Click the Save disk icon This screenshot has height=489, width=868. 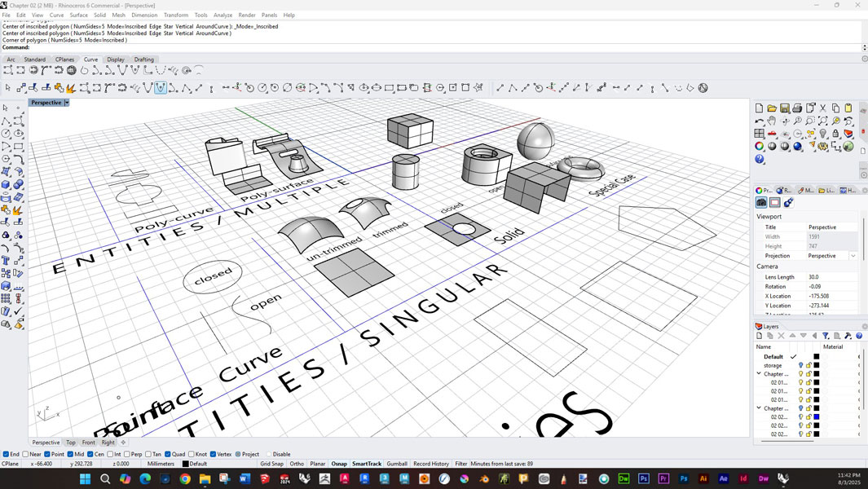[785, 108]
